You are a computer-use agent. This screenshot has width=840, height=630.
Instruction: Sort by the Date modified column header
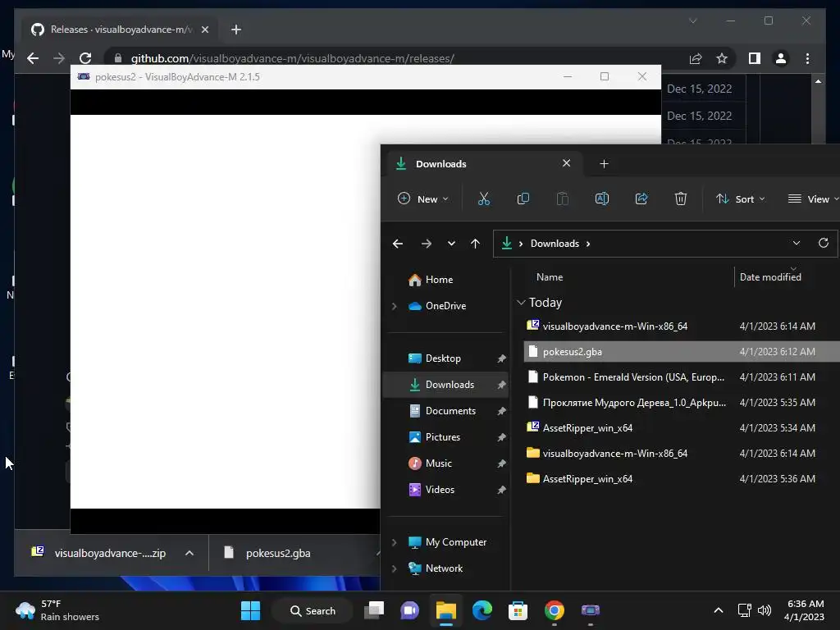(x=770, y=277)
